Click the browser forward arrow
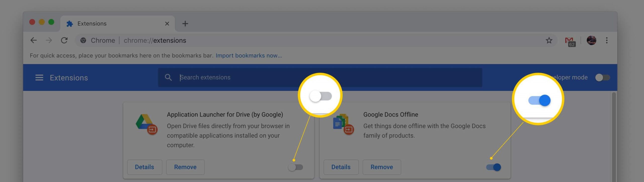 (49, 40)
